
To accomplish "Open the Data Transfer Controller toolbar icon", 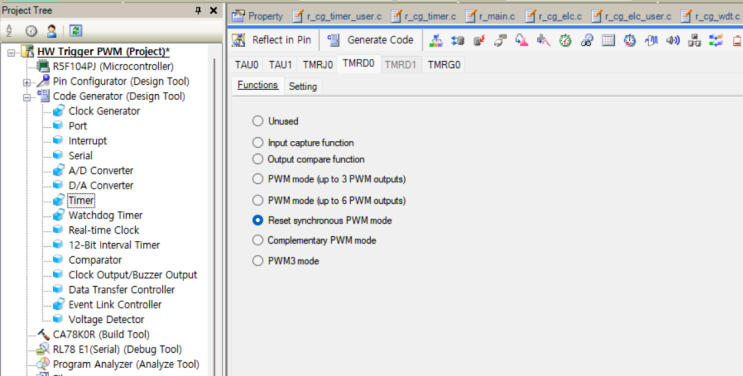I will [x=694, y=41].
